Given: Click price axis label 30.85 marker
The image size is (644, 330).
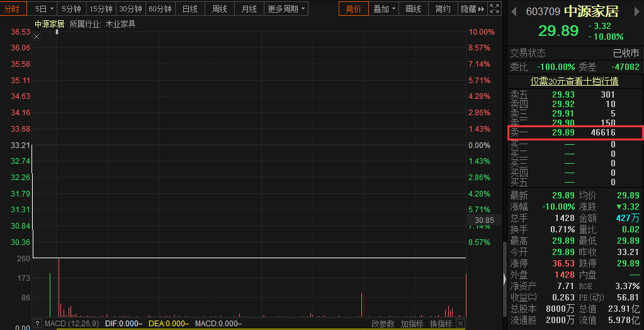Looking at the screenshot, I should [x=485, y=220].
